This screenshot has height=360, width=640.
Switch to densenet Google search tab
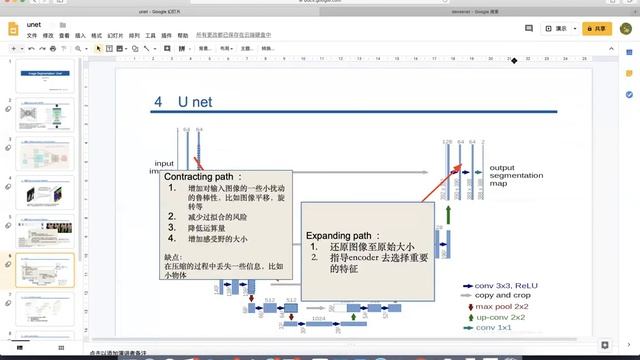[475, 12]
